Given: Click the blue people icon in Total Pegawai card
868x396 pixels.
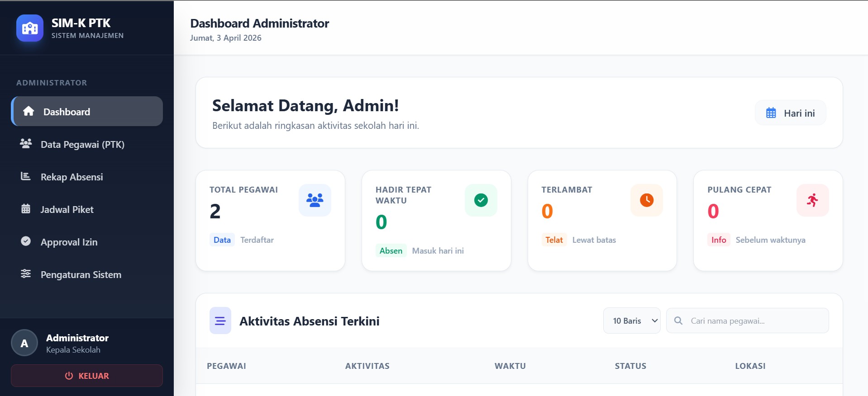Looking at the screenshot, I should pos(315,200).
